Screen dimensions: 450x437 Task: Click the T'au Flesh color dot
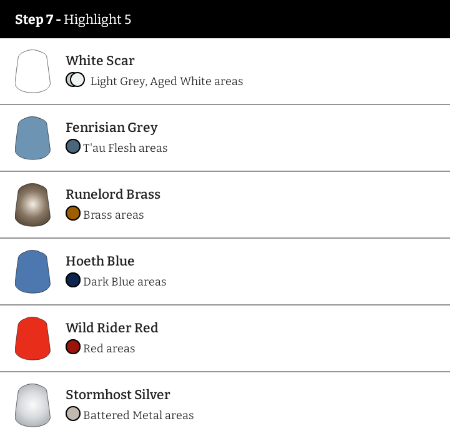point(73,147)
